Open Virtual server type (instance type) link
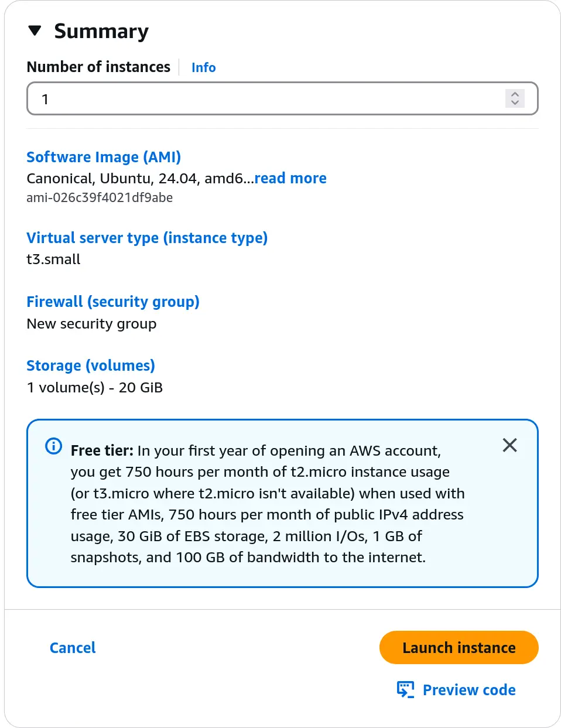 (147, 238)
